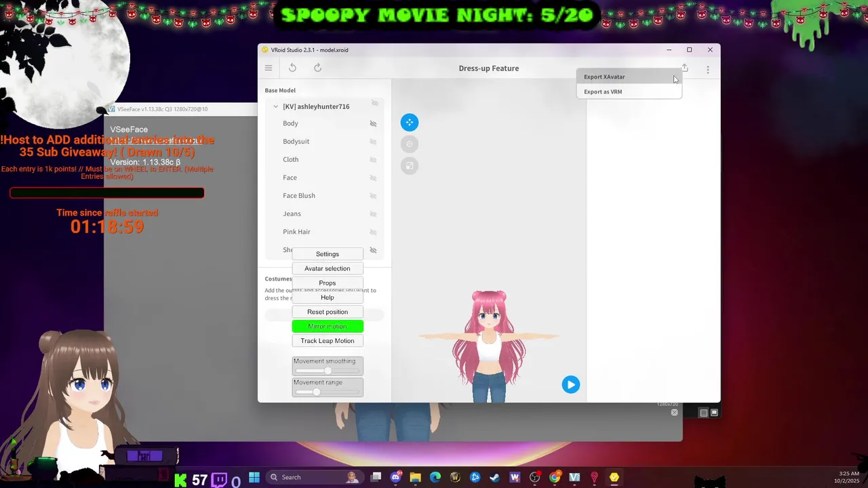Toggle visibility of the Face Blush item
868x488 pixels.
(x=373, y=196)
